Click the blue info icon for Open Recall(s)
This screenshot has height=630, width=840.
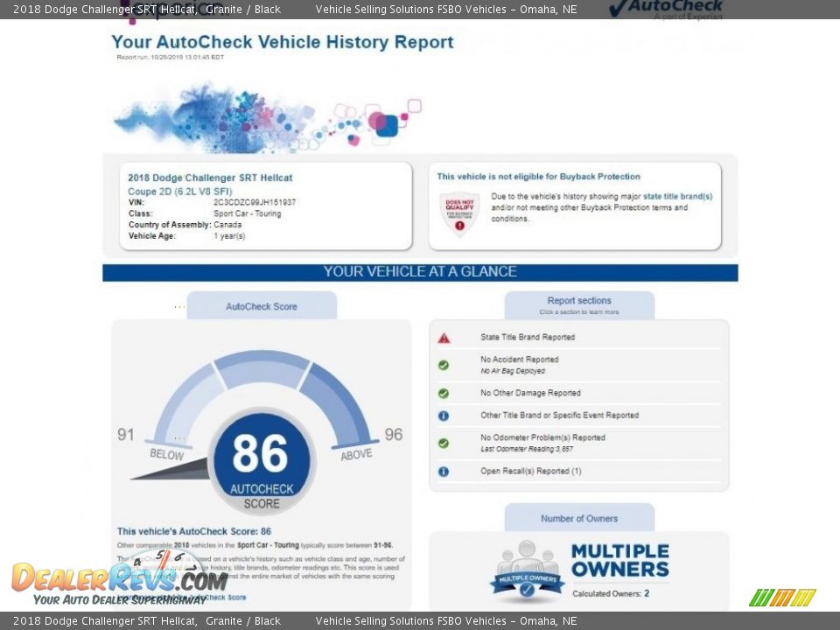tap(444, 472)
